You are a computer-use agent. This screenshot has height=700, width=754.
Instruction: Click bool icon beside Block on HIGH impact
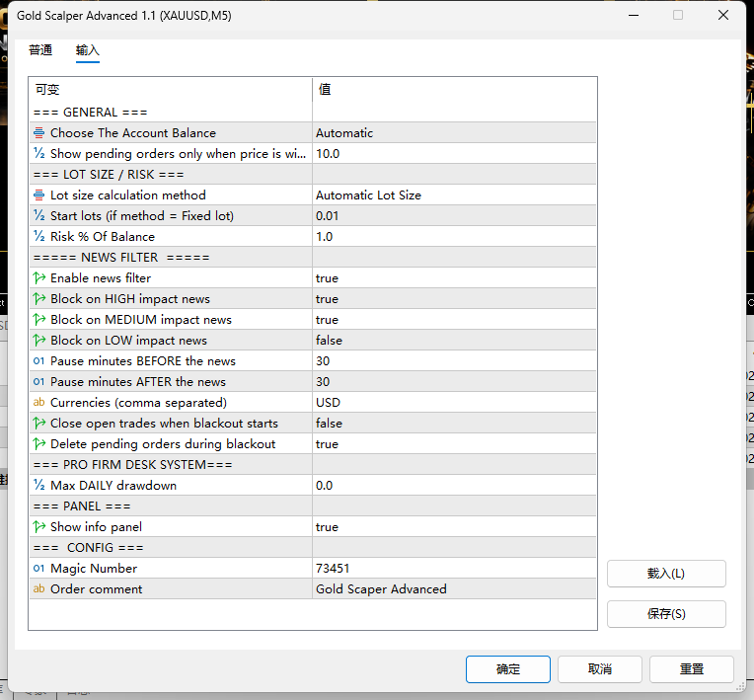[38, 299]
